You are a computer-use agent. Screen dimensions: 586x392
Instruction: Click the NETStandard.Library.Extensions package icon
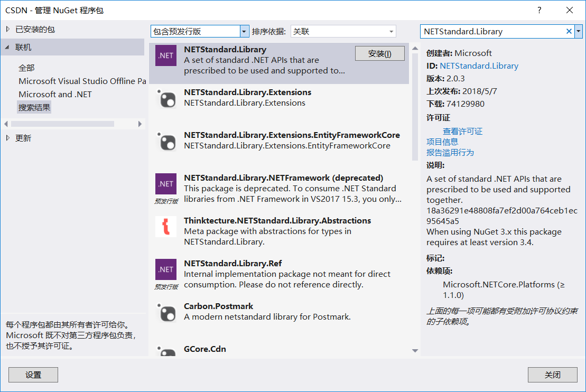tap(165, 98)
